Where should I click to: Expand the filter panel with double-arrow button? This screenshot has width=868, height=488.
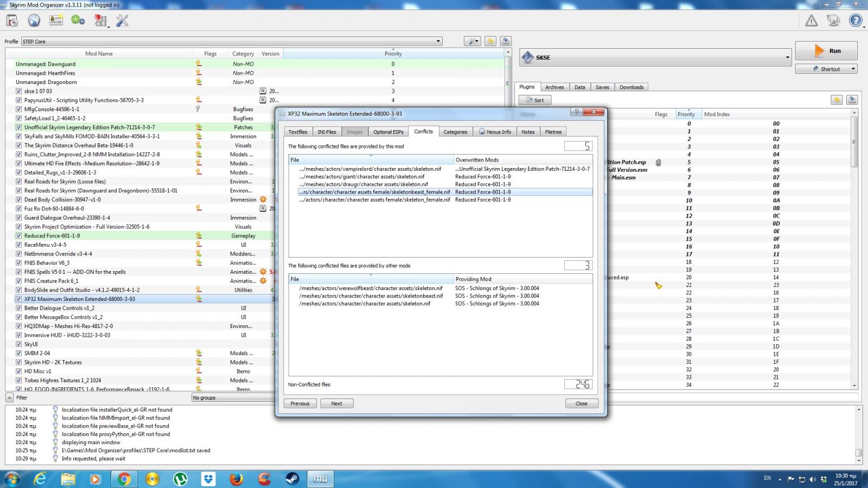tap(9, 397)
